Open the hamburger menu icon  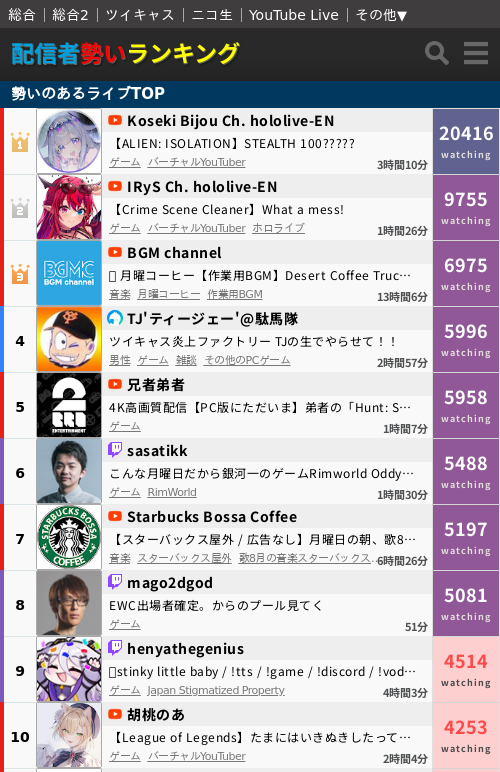tap(476, 53)
